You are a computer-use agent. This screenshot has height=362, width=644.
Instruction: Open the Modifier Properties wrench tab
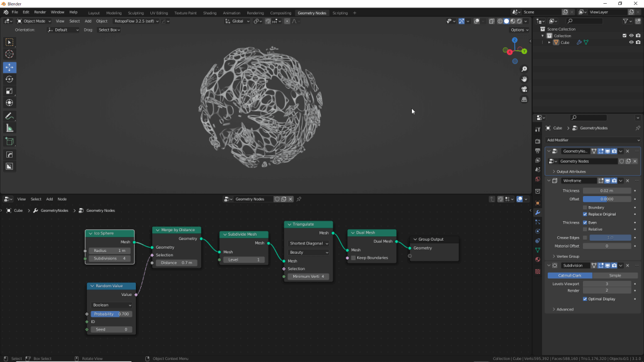[538, 213]
